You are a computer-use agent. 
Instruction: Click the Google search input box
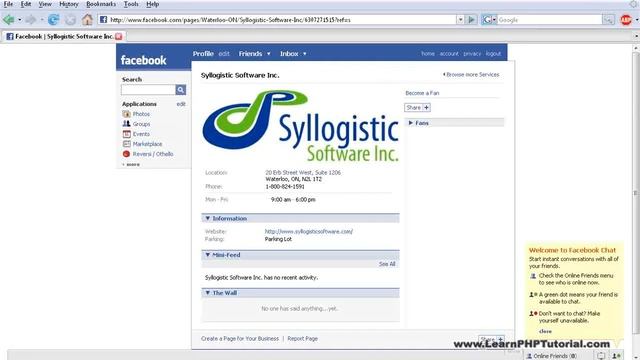pyautogui.click(x=549, y=20)
